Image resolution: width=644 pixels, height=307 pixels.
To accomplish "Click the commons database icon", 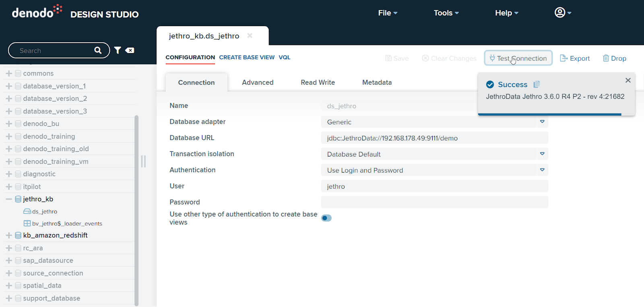I will (18, 74).
